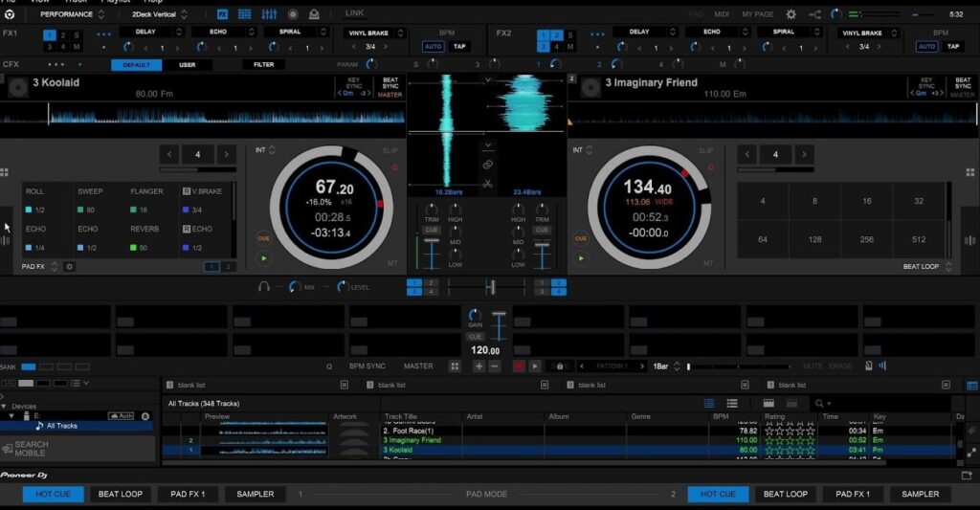Add sampler with plus icon
The image size is (980, 510).
479,366
